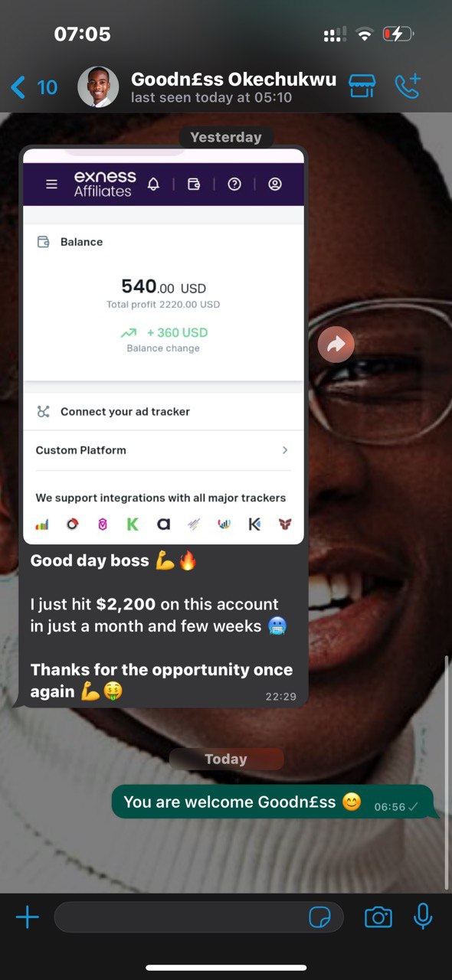Tap the forward arrow beside the image

pyautogui.click(x=336, y=345)
